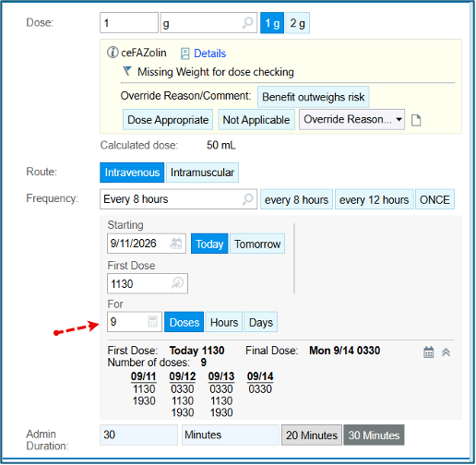Viewport: 476px width, 465px height.
Task: Click the First Dose time field 1130
Action: 148,283
